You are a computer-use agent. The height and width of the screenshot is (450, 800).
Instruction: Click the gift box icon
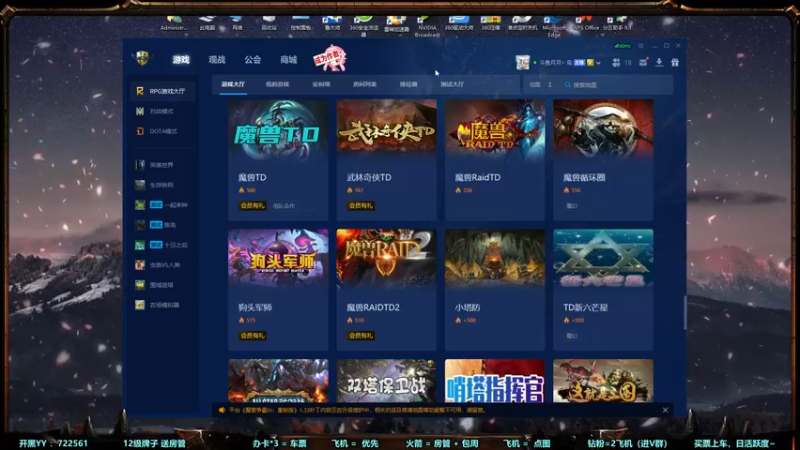pyautogui.click(x=675, y=62)
